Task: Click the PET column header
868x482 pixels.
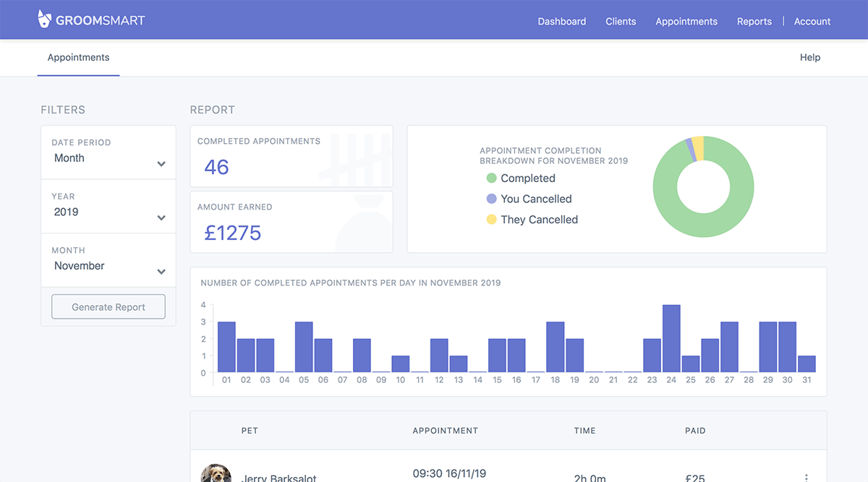Action: (x=250, y=431)
